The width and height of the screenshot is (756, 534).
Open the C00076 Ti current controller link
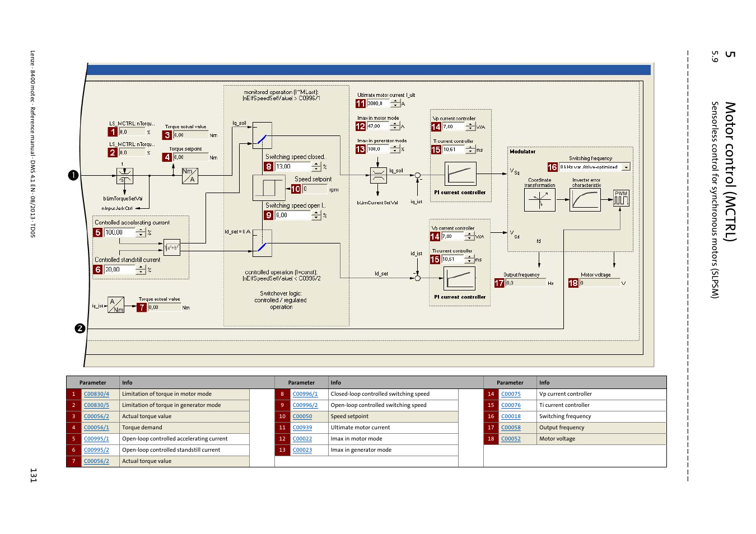coord(511,405)
